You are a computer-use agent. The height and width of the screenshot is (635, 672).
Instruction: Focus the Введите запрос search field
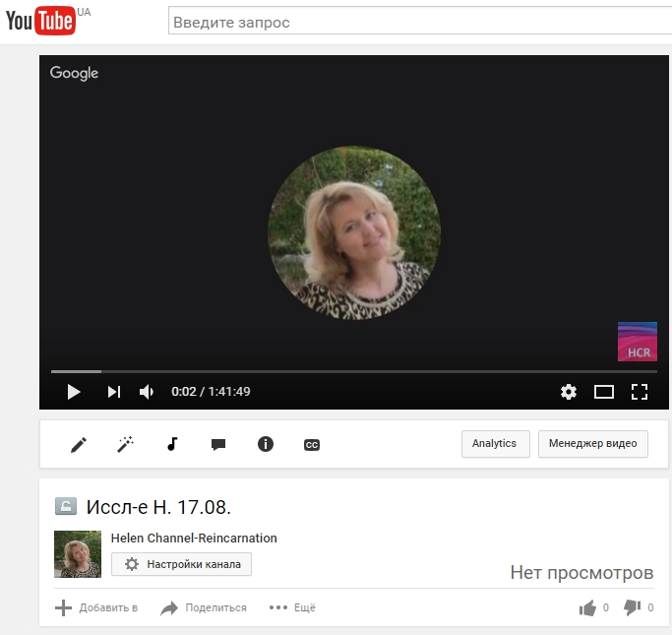coord(418,22)
